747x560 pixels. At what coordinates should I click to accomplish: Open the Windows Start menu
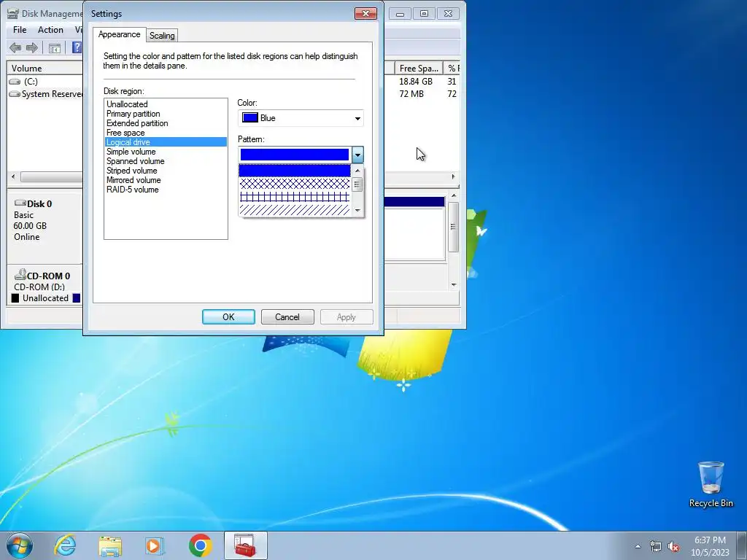coord(20,545)
